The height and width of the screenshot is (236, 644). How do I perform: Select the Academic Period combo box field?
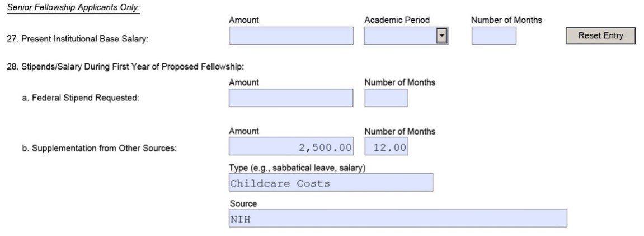[399, 36]
